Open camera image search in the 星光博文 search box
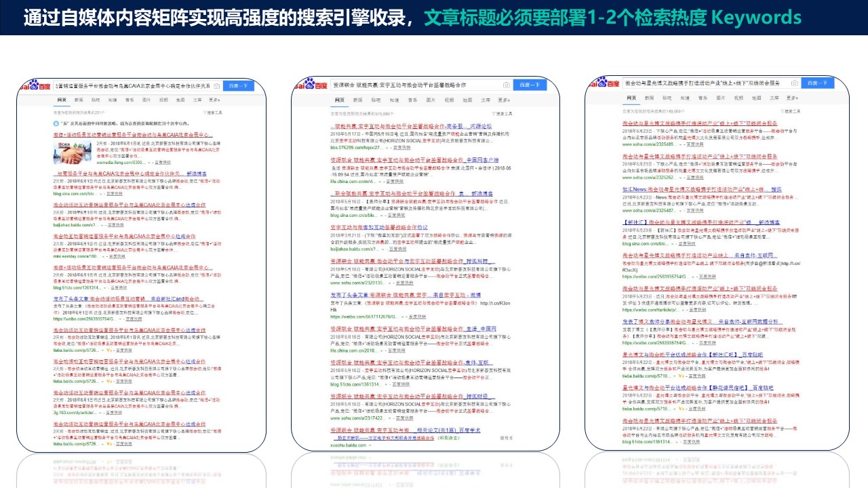 pyautogui.click(x=795, y=83)
